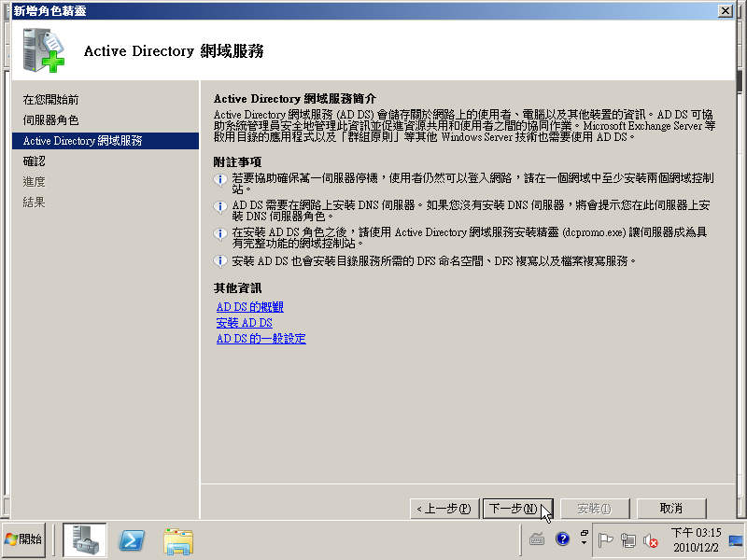
Task: Click info icon beside 兩個網域控制站 note
Action: 220,179
